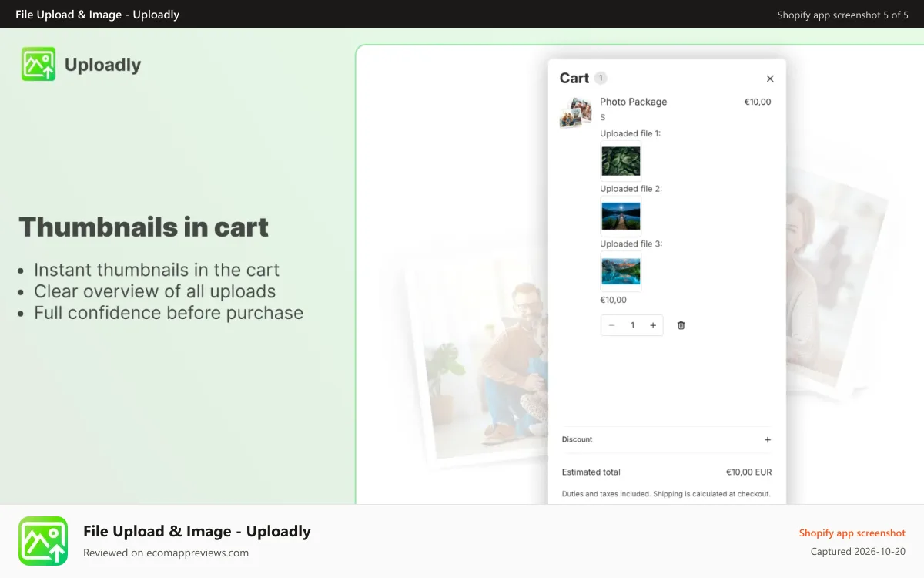The width and height of the screenshot is (924, 578).
Task: Click the Cart heading
Action: tap(574, 78)
